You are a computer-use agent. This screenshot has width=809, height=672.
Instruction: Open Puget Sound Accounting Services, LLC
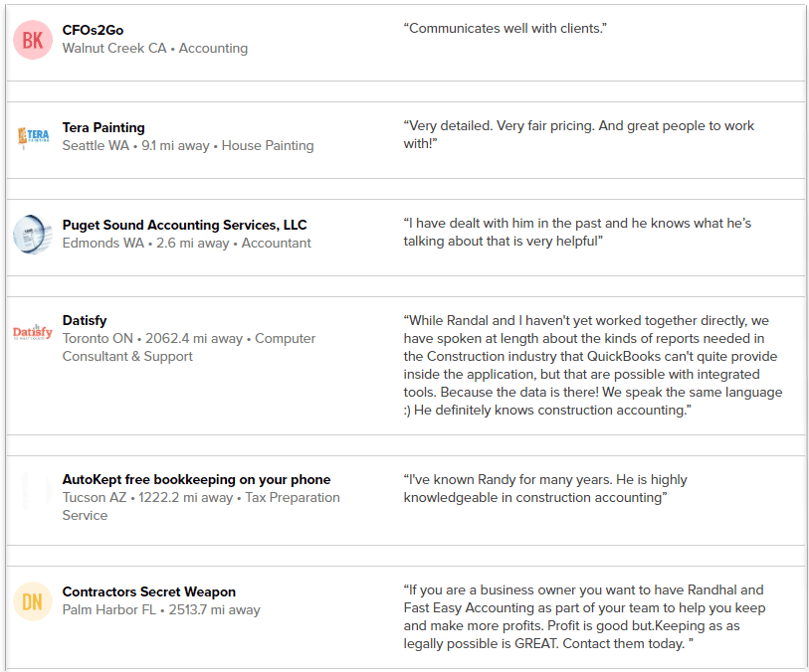click(184, 225)
